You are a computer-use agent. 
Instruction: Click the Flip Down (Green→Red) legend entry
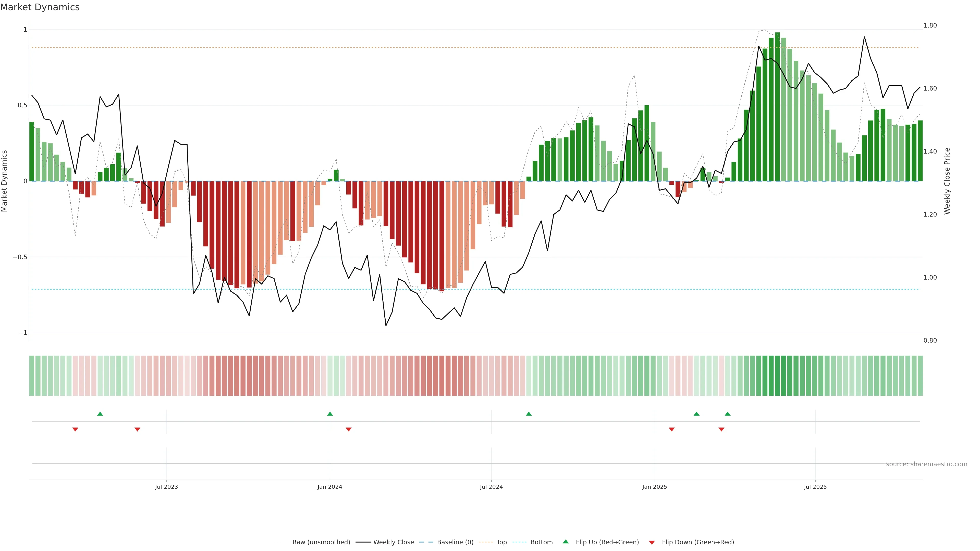tap(698, 542)
